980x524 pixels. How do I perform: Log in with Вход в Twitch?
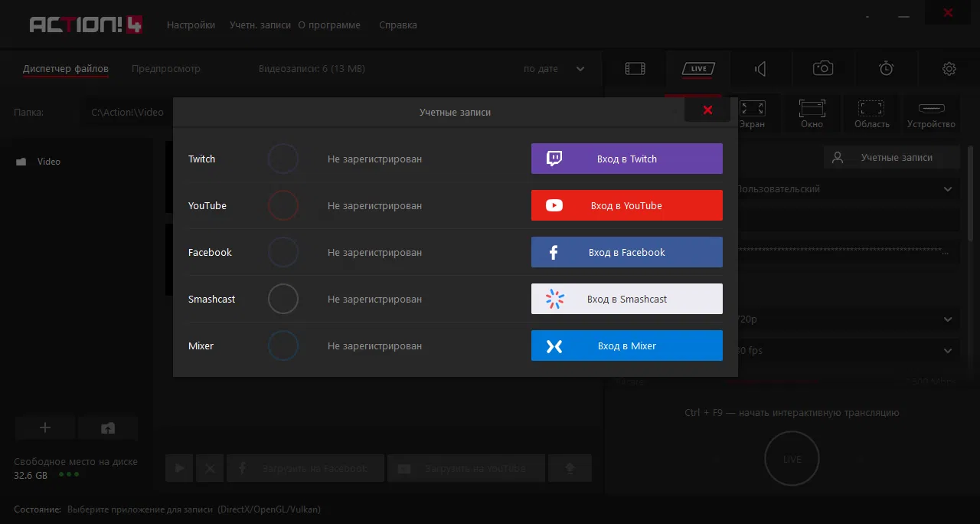click(x=626, y=159)
